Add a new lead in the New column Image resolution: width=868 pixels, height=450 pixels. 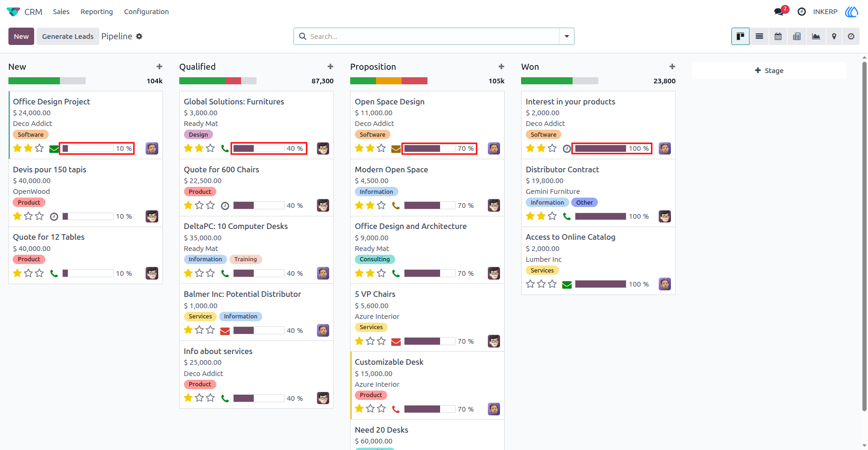point(159,67)
